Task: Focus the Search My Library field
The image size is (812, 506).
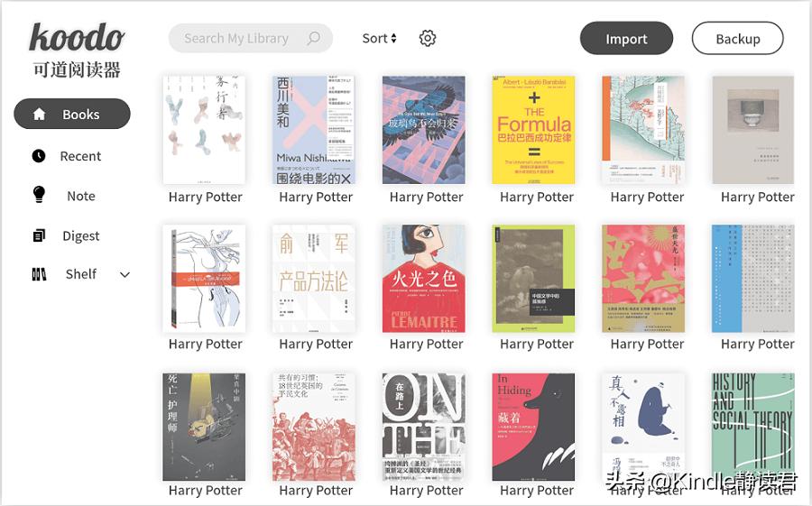Action: pyautogui.click(x=251, y=38)
